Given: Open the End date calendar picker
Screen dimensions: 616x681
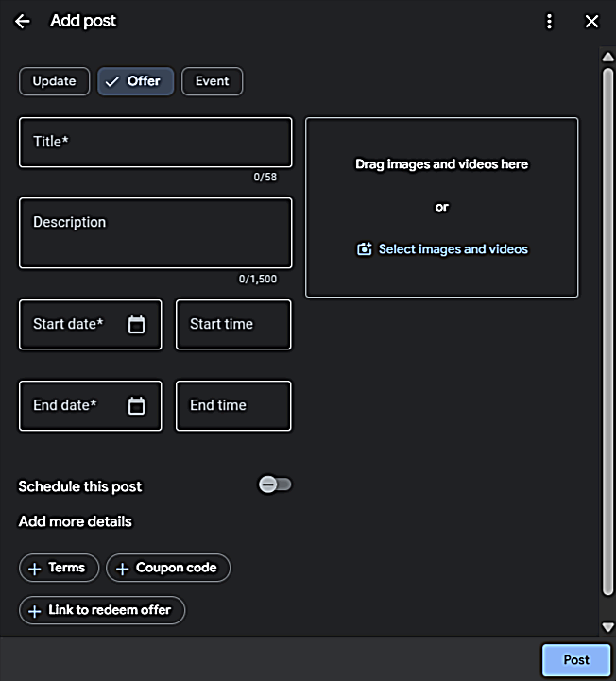Looking at the screenshot, I should point(136,406).
